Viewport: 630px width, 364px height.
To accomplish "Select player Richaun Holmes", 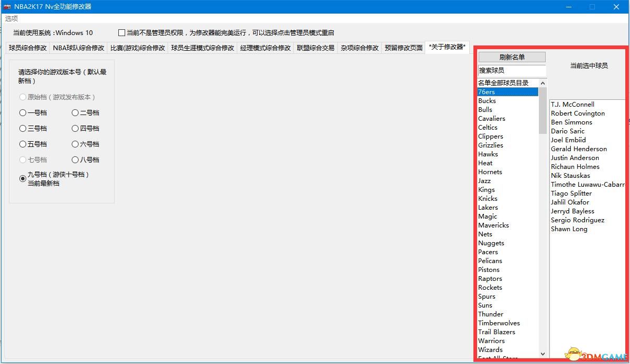I will 588,167.
